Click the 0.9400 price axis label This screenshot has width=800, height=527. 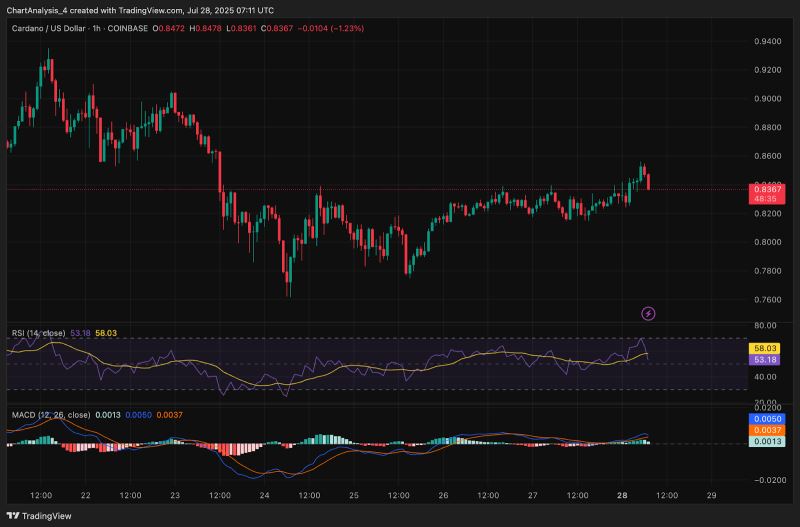(x=767, y=42)
